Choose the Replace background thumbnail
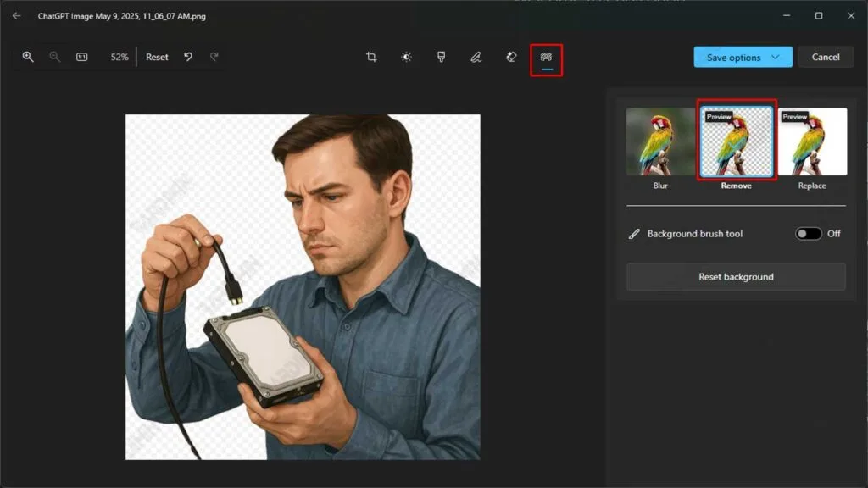The image size is (868, 488). click(812, 141)
